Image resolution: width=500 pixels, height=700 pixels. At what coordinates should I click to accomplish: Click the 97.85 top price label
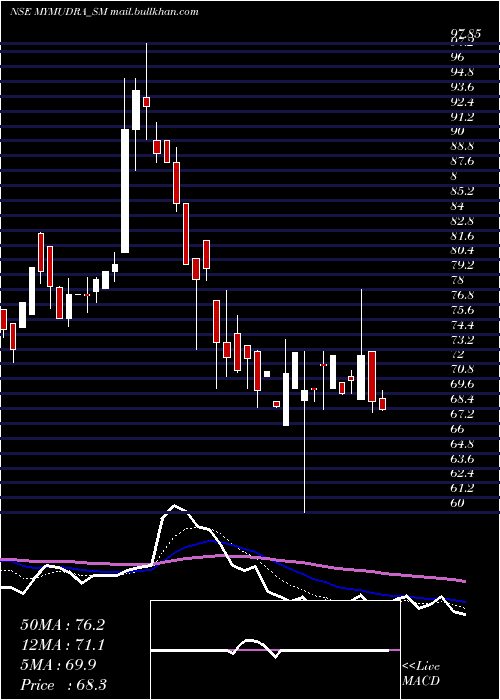point(468,33)
